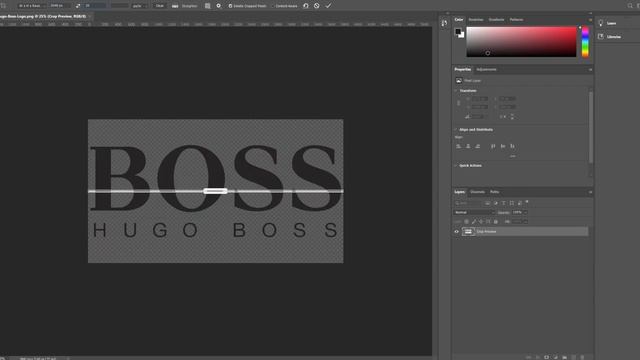
Task: Click the Clear button in options bar
Action: pos(160,6)
